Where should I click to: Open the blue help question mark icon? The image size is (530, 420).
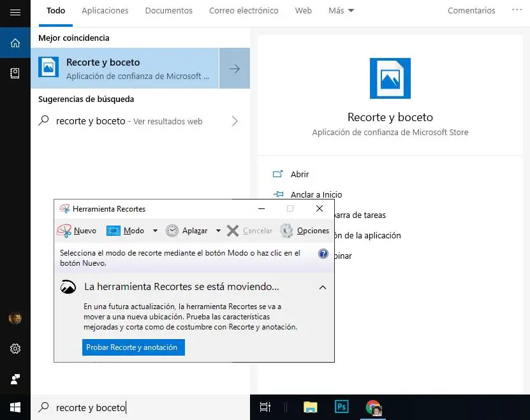[x=323, y=254]
